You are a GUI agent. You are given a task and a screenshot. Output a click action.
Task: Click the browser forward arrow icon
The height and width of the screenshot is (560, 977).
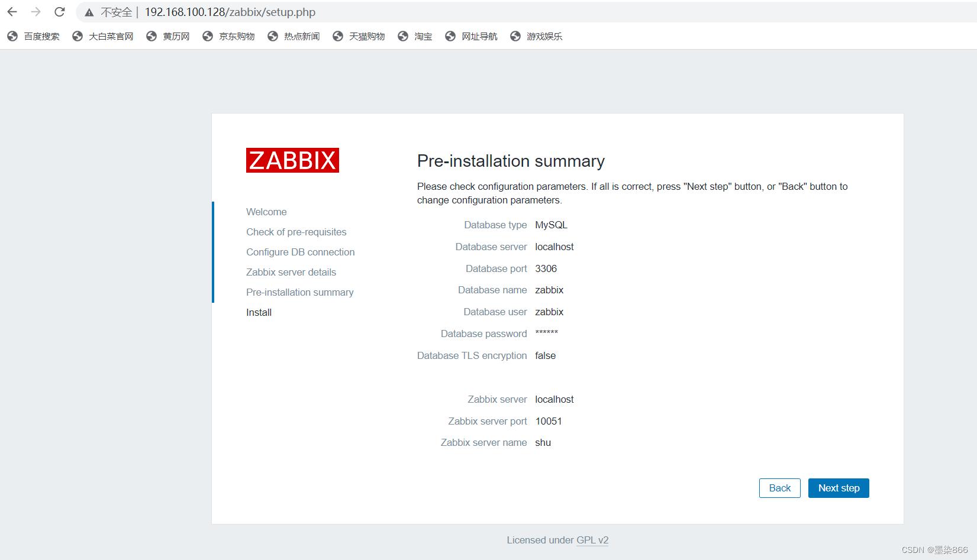[x=36, y=12]
